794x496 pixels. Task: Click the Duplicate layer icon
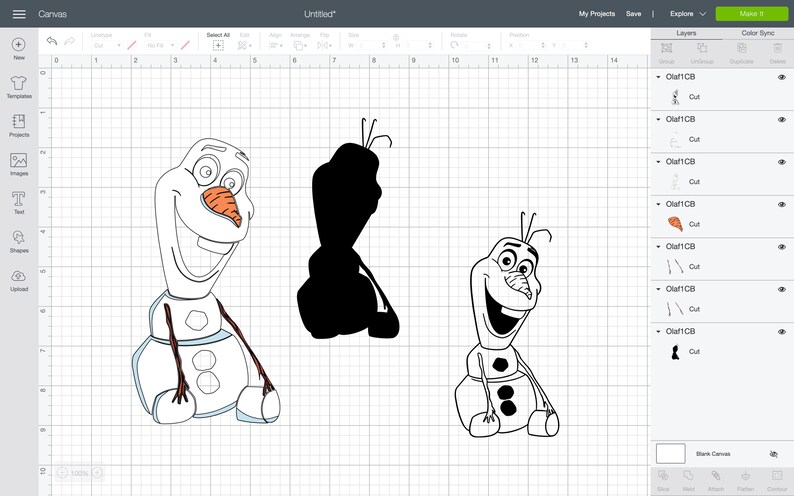741,48
